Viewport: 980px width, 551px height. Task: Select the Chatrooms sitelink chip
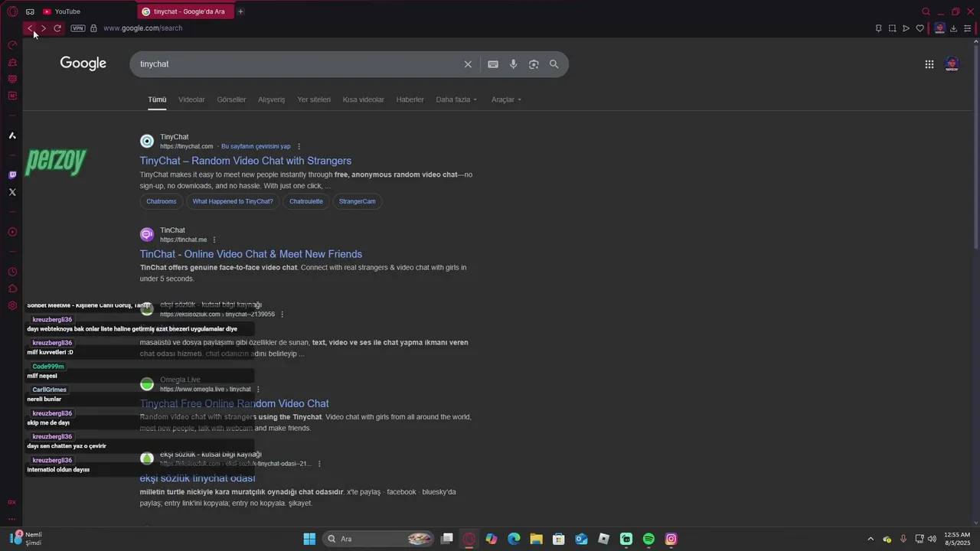(x=162, y=201)
